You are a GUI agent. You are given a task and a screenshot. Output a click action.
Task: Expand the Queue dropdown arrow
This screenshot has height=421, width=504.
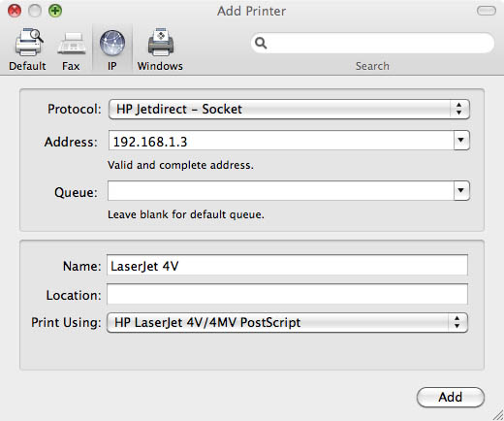461,190
